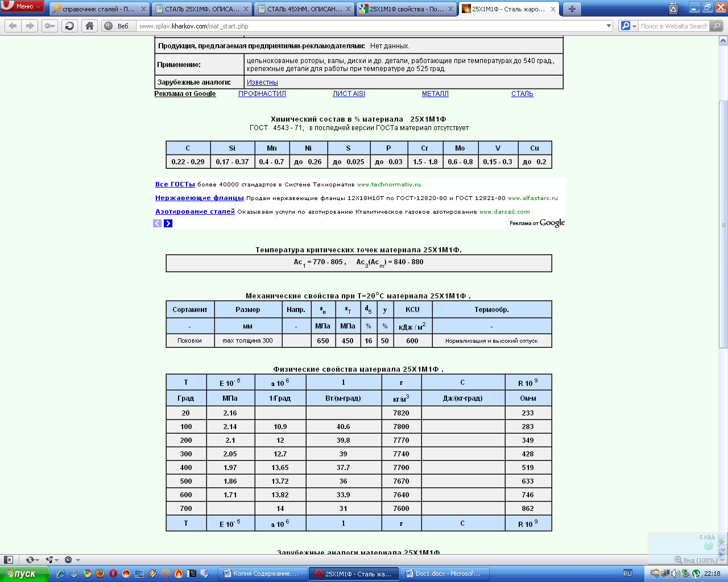Open the Opera Меню button
Viewport: 728px width, 582px height.
(22, 6)
